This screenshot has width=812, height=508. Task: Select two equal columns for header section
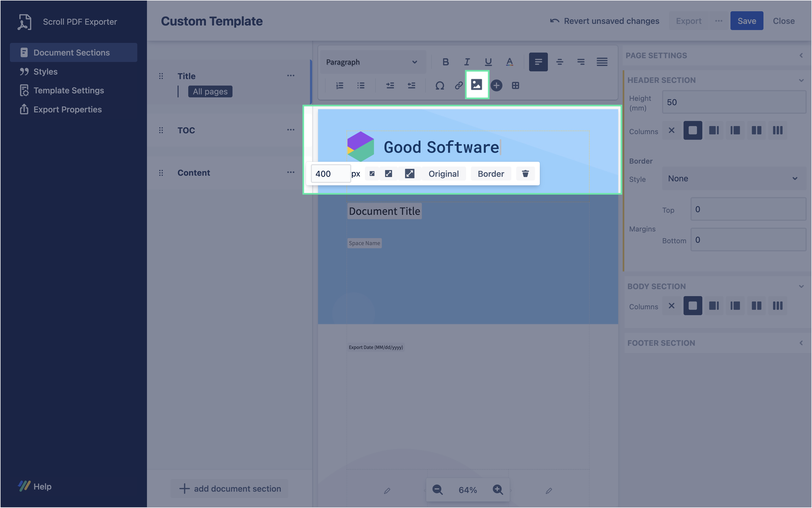coord(756,130)
